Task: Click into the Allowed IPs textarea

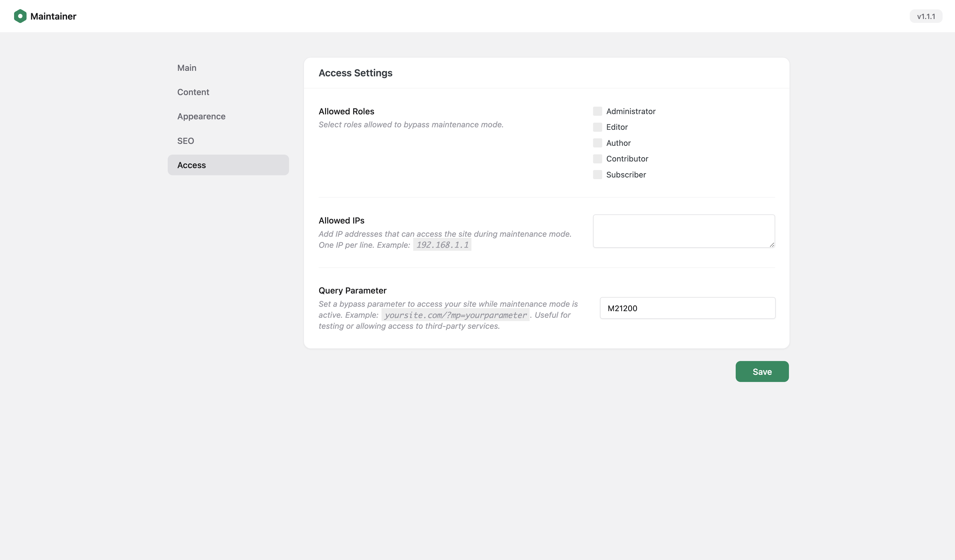Action: pos(683,231)
